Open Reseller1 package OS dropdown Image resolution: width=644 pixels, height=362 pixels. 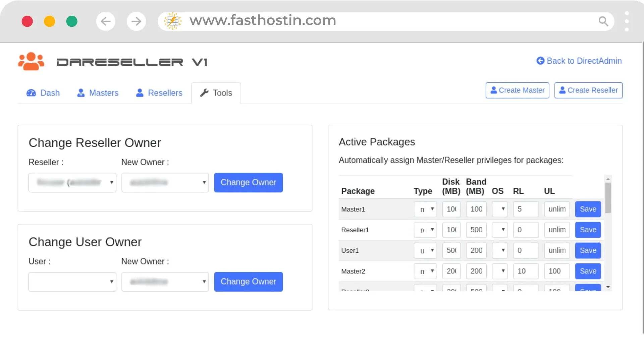500,230
